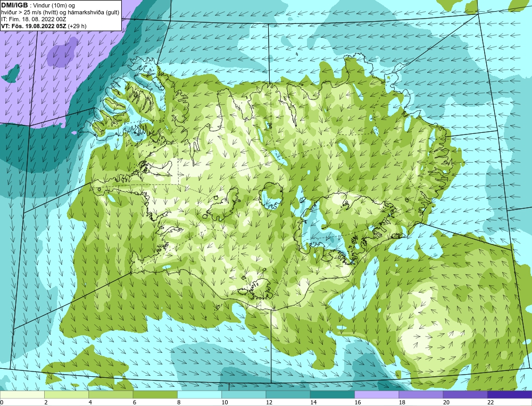Click the legend scale label "22"
Screen dimensions: 532x406
[490, 402]
